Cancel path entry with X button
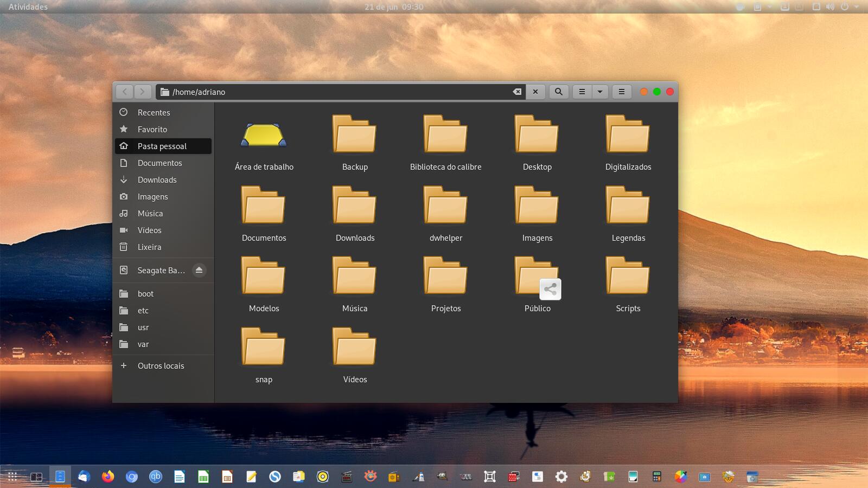 (x=535, y=92)
